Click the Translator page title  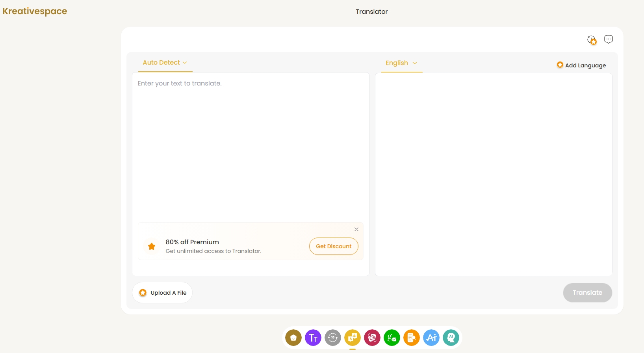tap(372, 12)
